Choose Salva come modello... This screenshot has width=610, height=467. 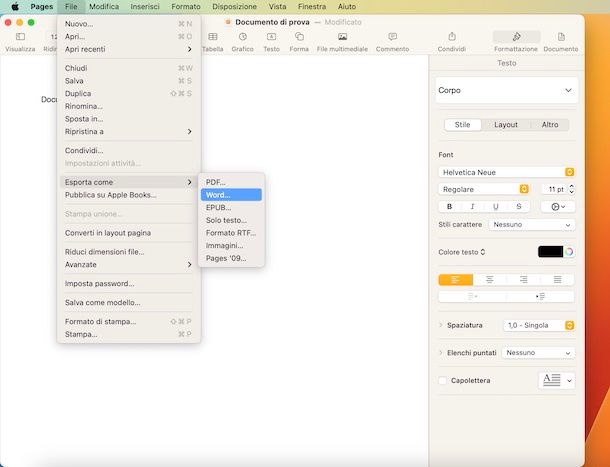[128, 302]
